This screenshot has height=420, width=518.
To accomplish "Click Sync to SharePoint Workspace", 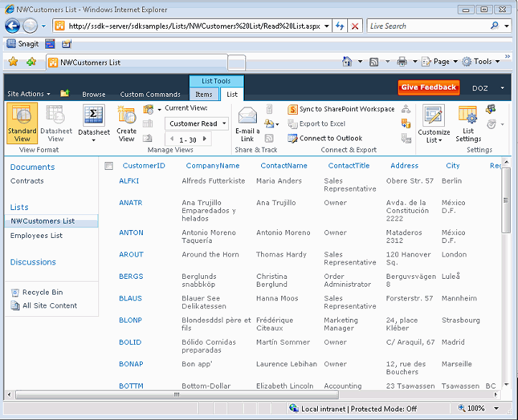I will coord(341,109).
